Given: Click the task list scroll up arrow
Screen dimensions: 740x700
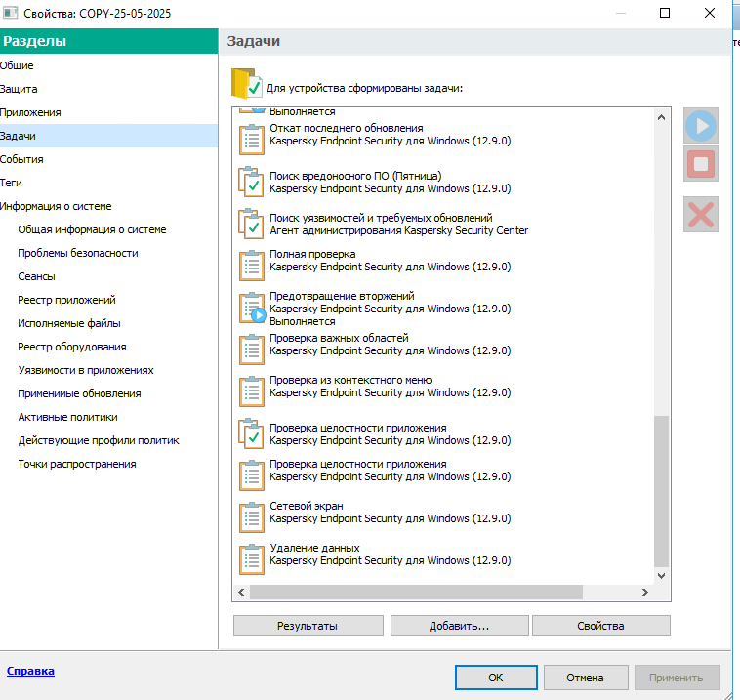Looking at the screenshot, I should 661,117.
